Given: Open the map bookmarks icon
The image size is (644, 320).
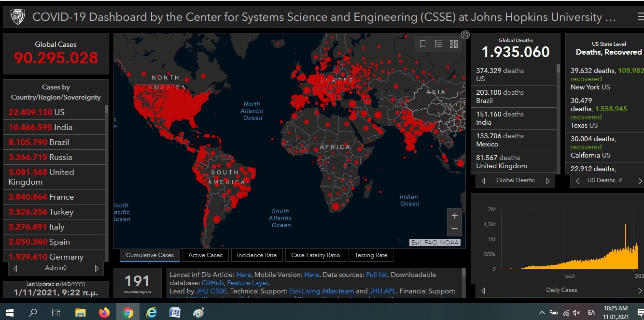Looking at the screenshot, I should pos(423,44).
